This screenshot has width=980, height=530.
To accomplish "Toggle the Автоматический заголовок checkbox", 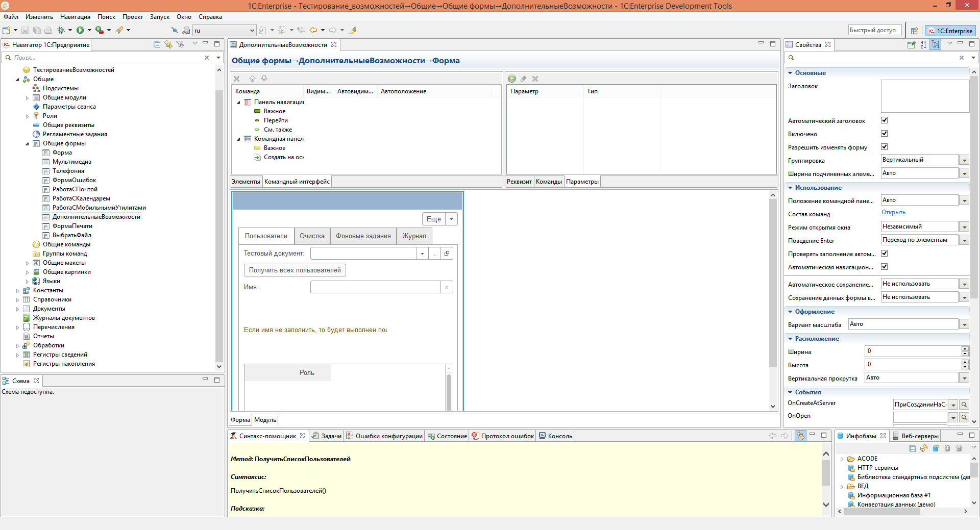I will (x=885, y=120).
